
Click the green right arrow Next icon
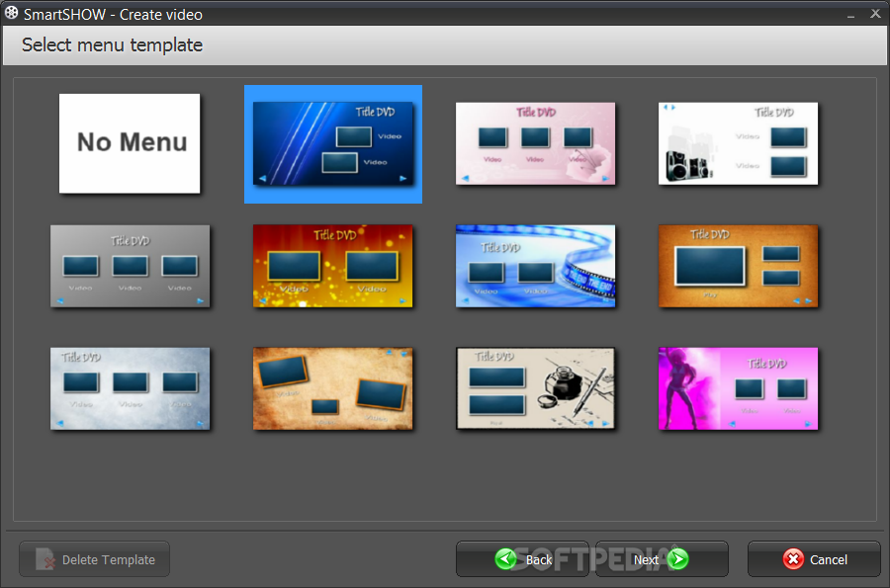click(677, 559)
